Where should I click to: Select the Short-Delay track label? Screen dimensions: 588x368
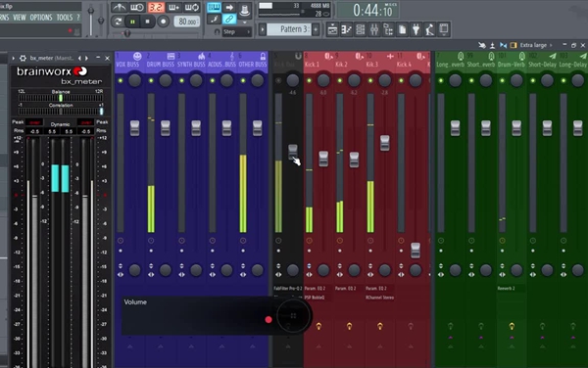click(542, 65)
